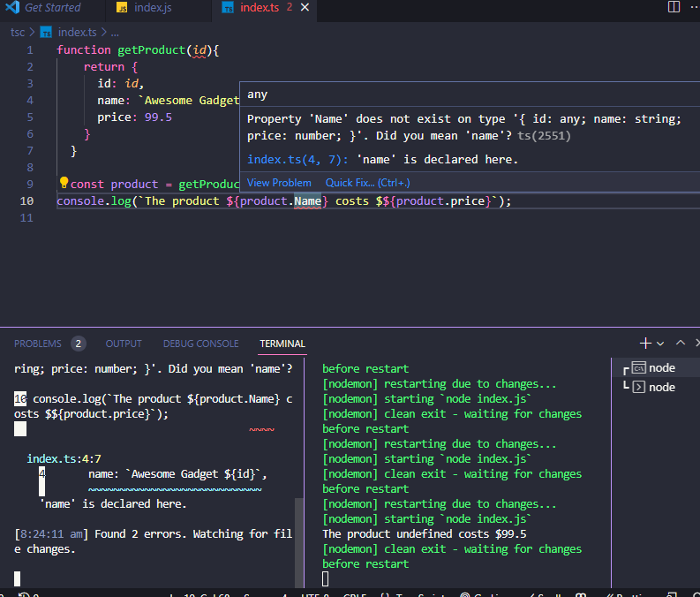Click the 'getProduct' function name on line 1
700x597 pixels.
click(151, 50)
